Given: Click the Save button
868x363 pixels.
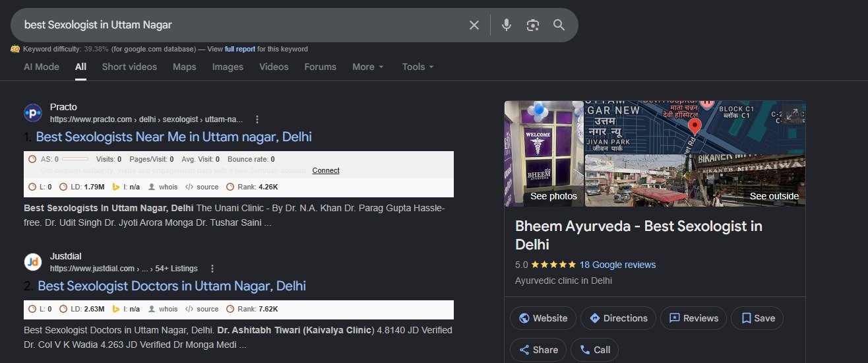Looking at the screenshot, I should click(757, 318).
